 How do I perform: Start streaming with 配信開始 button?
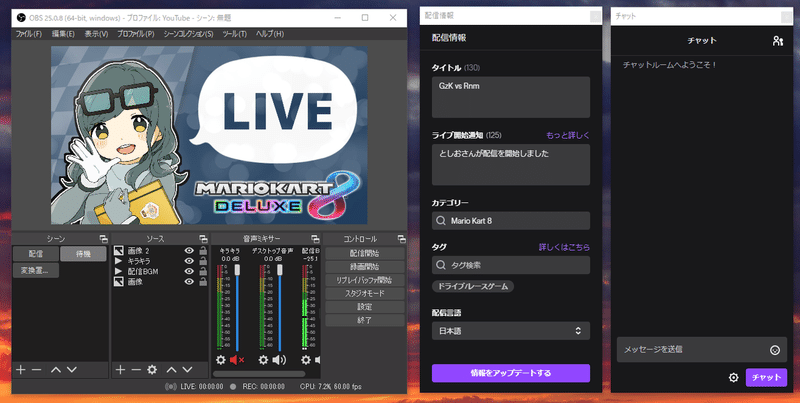365,254
